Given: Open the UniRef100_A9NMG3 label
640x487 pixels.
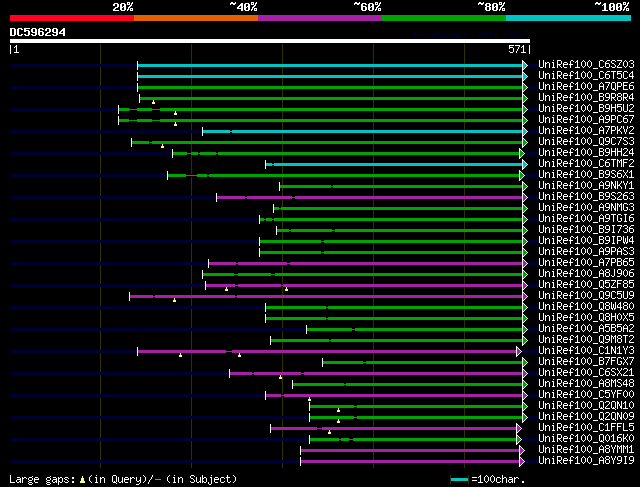Looking at the screenshot, I should pyautogui.click(x=586, y=207).
